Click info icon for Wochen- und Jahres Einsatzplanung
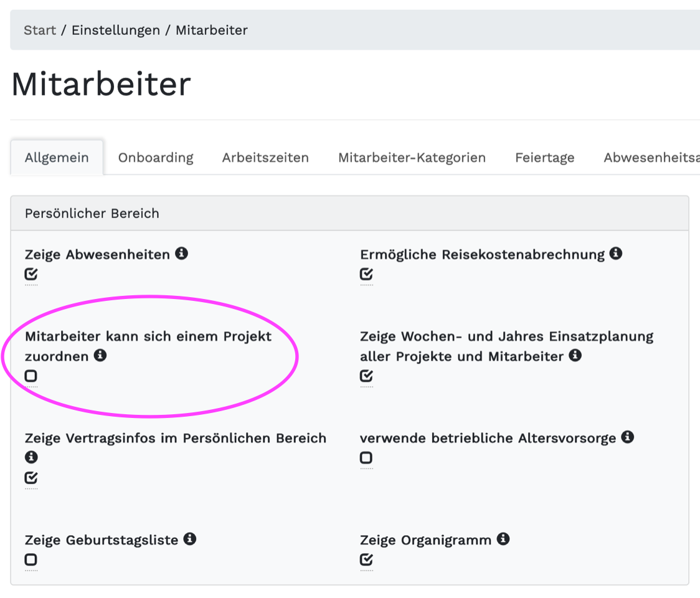This screenshot has width=700, height=598. [x=575, y=356]
